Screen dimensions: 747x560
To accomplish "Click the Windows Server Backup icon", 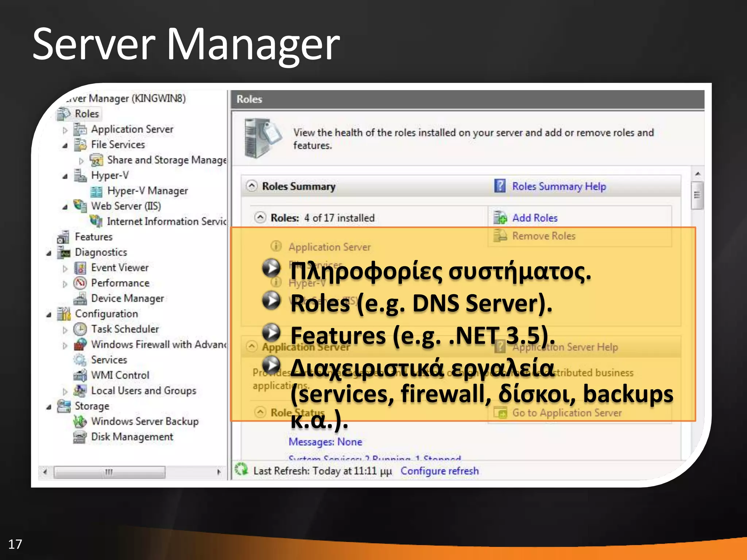I will [80, 421].
